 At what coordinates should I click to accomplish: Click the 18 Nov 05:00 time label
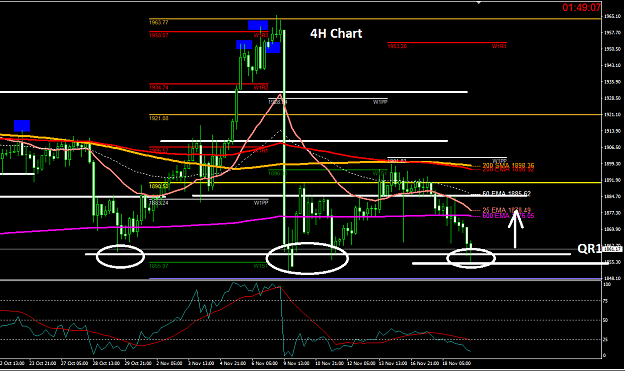(x=457, y=363)
